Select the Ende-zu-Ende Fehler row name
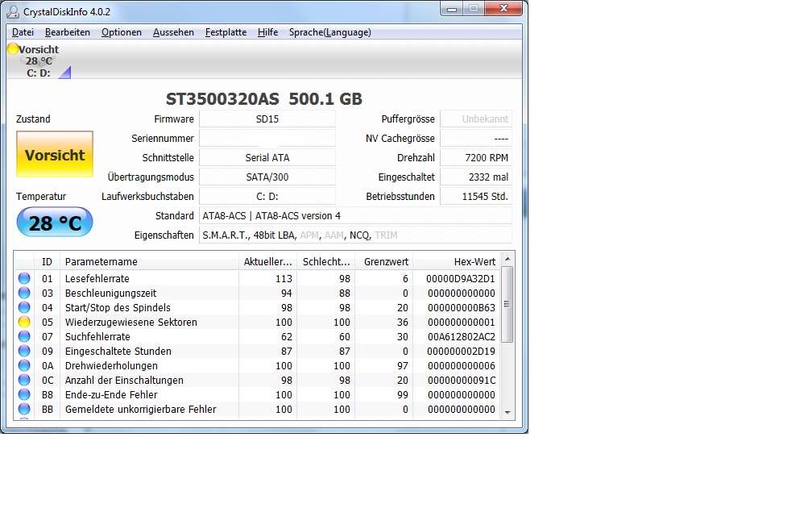Viewport: 812px width, 508px height. click(x=111, y=394)
